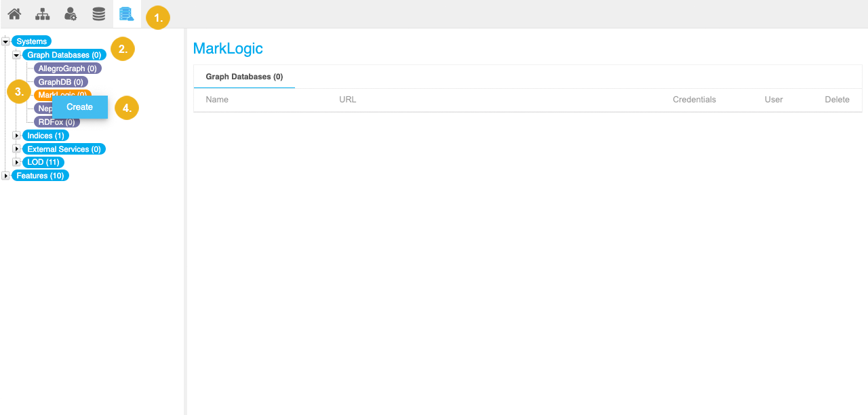Expand the Features tree node arrow
868x415 pixels.
click(5, 176)
